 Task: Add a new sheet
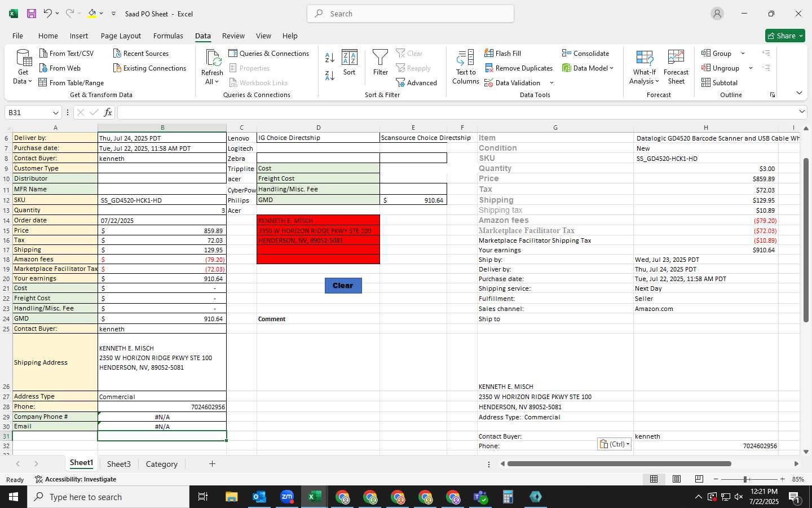click(x=212, y=464)
